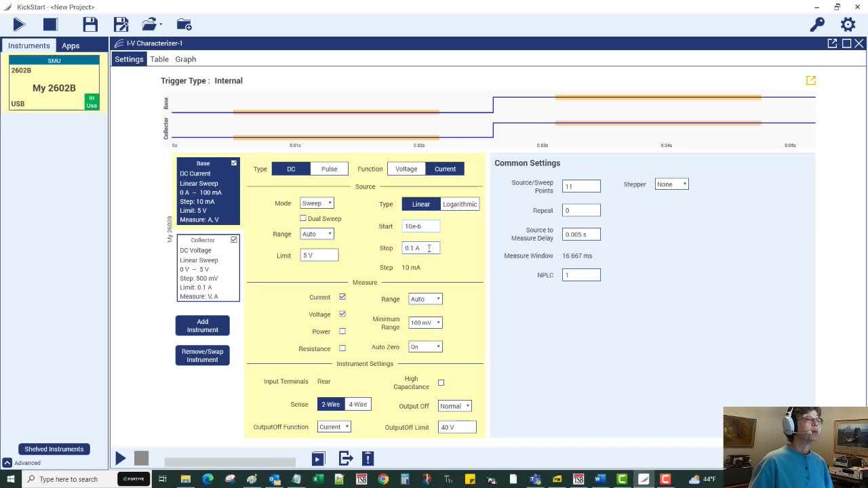Save the project using the disk icon

90,24
